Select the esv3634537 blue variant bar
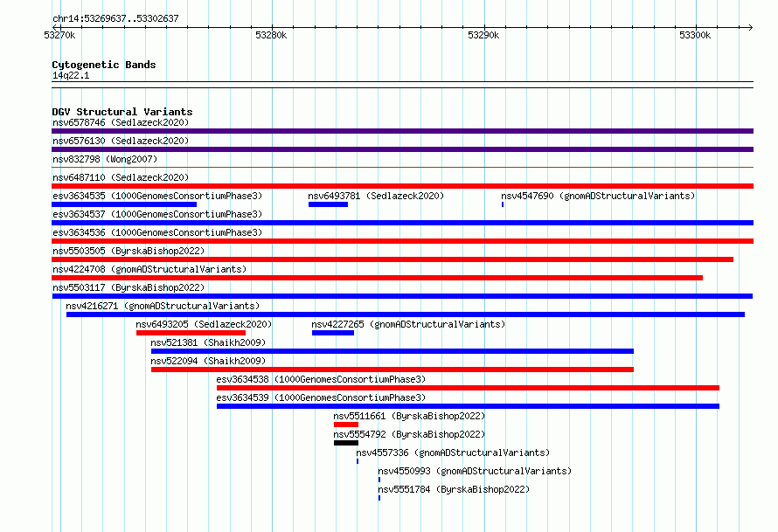The height and width of the screenshot is (532, 778). (402, 223)
